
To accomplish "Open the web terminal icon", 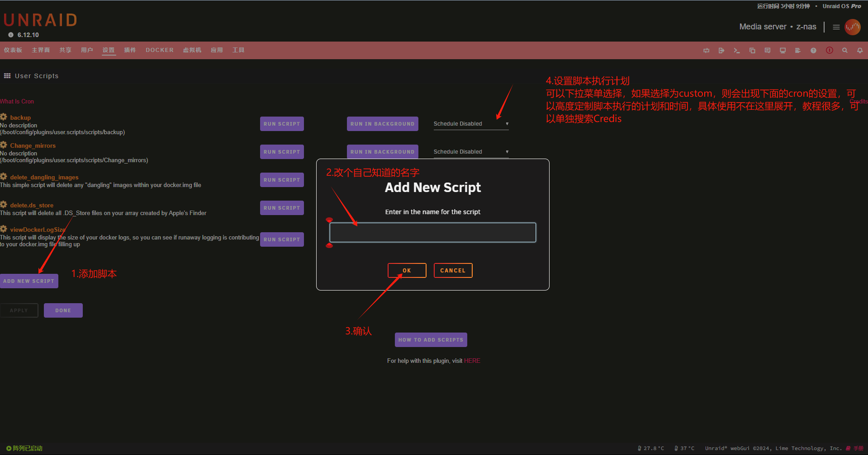I will 737,51.
